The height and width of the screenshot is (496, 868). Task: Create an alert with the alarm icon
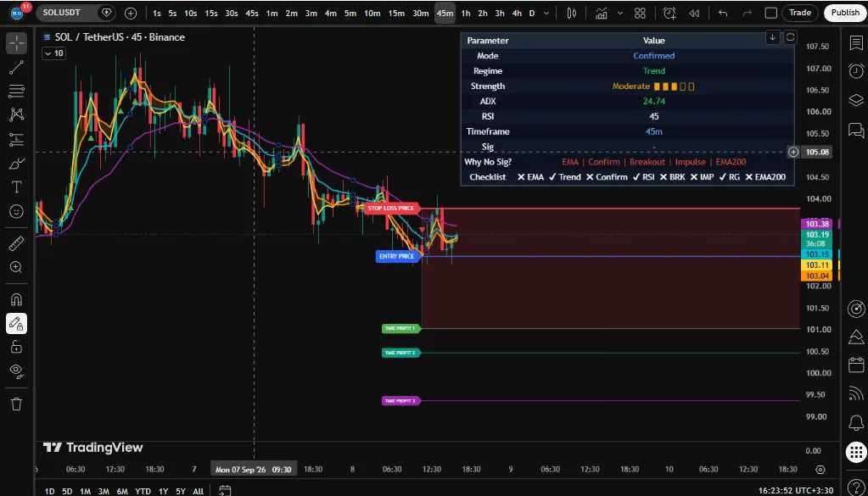tap(669, 13)
